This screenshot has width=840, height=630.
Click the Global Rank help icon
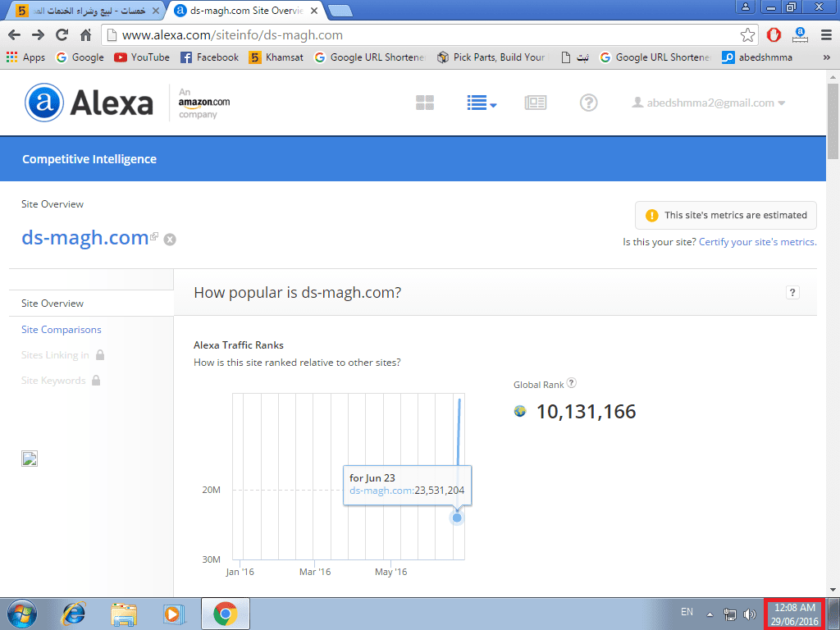(x=572, y=383)
